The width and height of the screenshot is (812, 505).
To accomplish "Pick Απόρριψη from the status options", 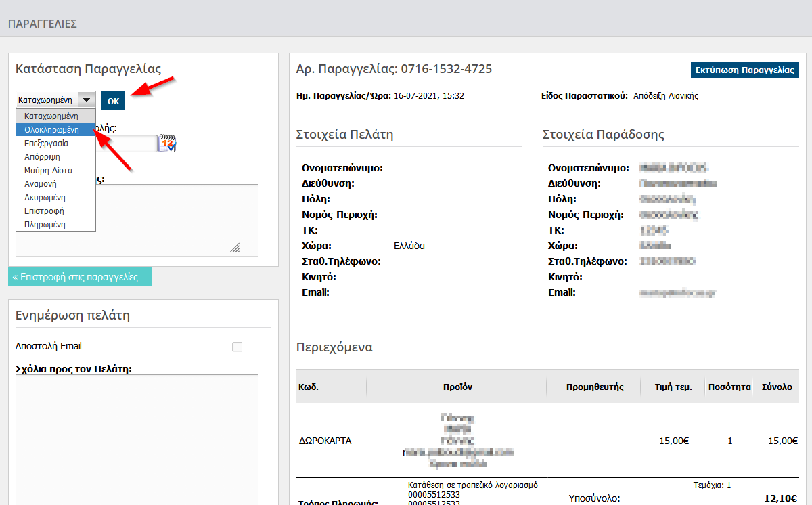I will coord(42,156).
